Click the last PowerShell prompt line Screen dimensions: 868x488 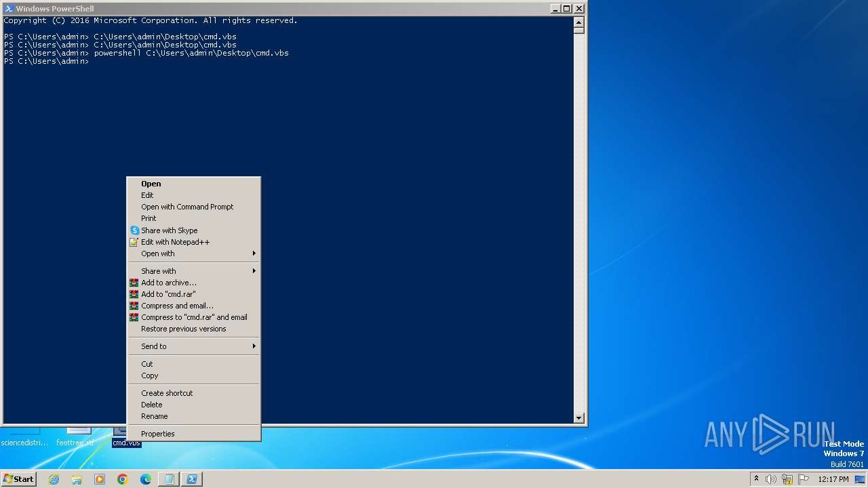tap(46, 61)
